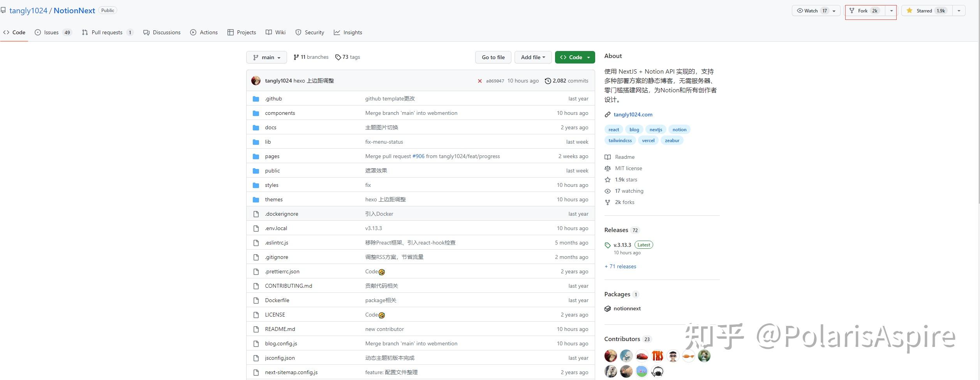Open the Wiki tab

[x=276, y=32]
